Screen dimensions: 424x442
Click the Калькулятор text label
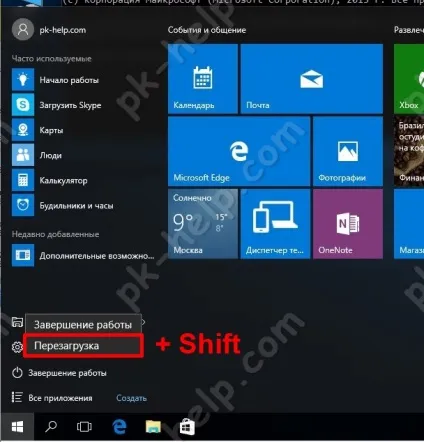[63, 181]
